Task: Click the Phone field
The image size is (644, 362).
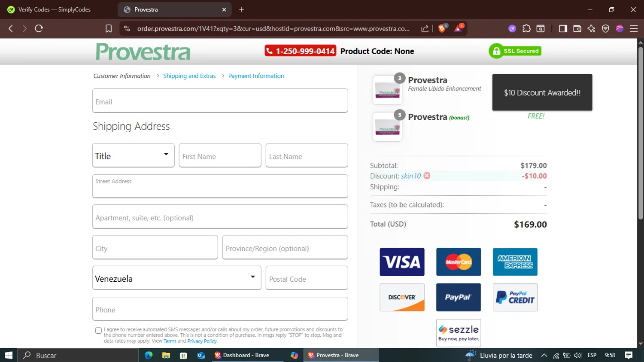Action: [x=220, y=309]
